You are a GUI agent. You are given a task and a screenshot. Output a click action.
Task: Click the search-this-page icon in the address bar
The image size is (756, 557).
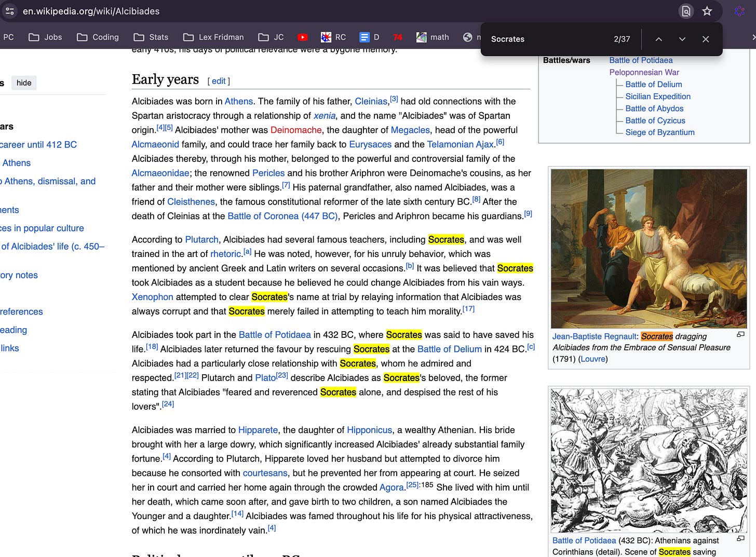point(686,11)
